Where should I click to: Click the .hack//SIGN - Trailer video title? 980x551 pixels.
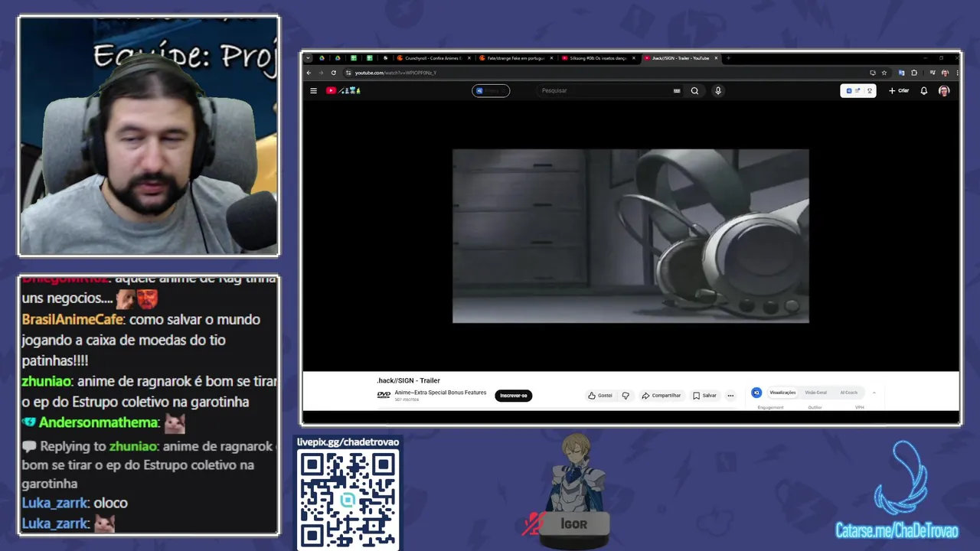coord(408,380)
